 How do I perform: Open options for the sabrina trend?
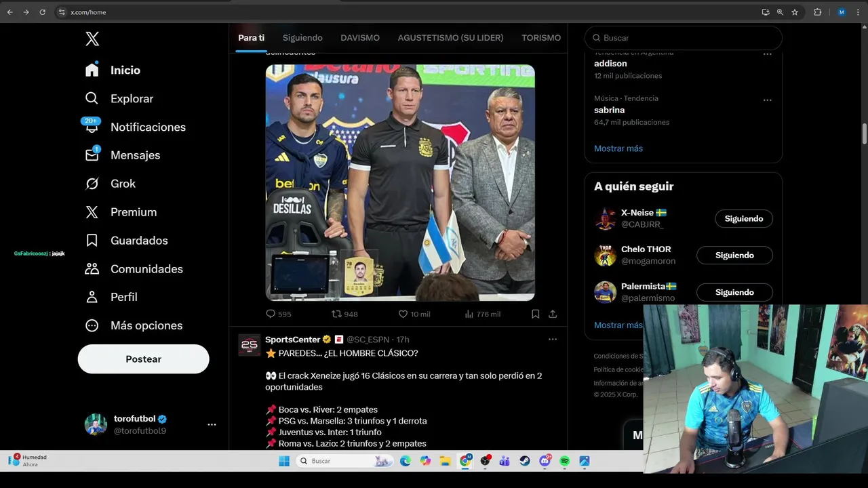pos(767,100)
